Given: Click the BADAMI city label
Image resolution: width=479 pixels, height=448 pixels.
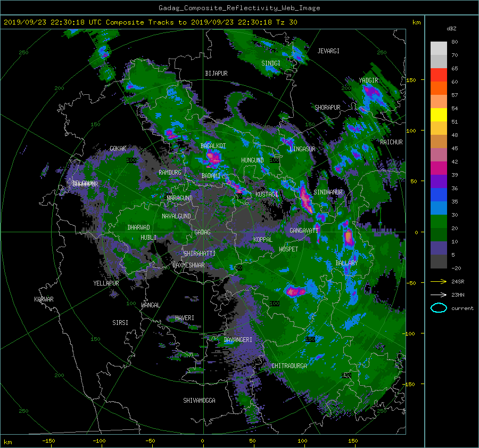Looking at the screenshot, I should tap(211, 176).
